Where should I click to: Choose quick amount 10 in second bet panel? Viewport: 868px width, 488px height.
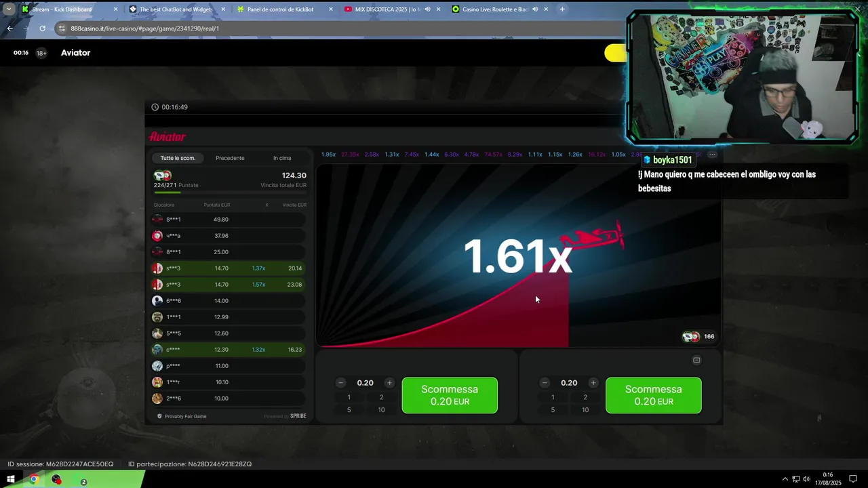click(585, 409)
